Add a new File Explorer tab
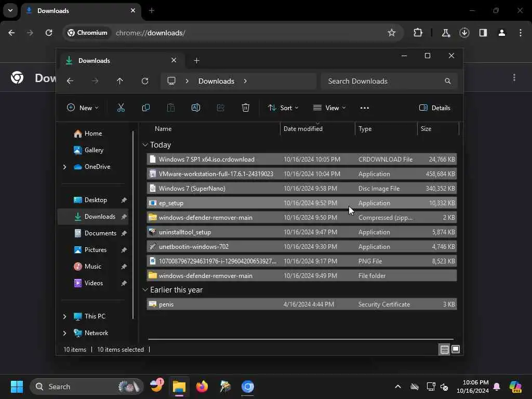532x399 pixels. (196, 61)
